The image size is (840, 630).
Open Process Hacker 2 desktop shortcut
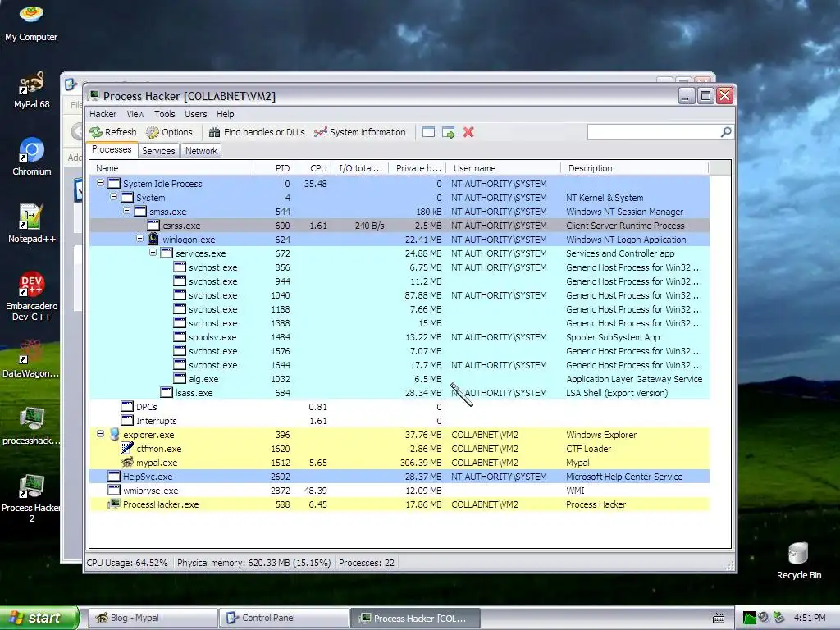click(x=31, y=498)
